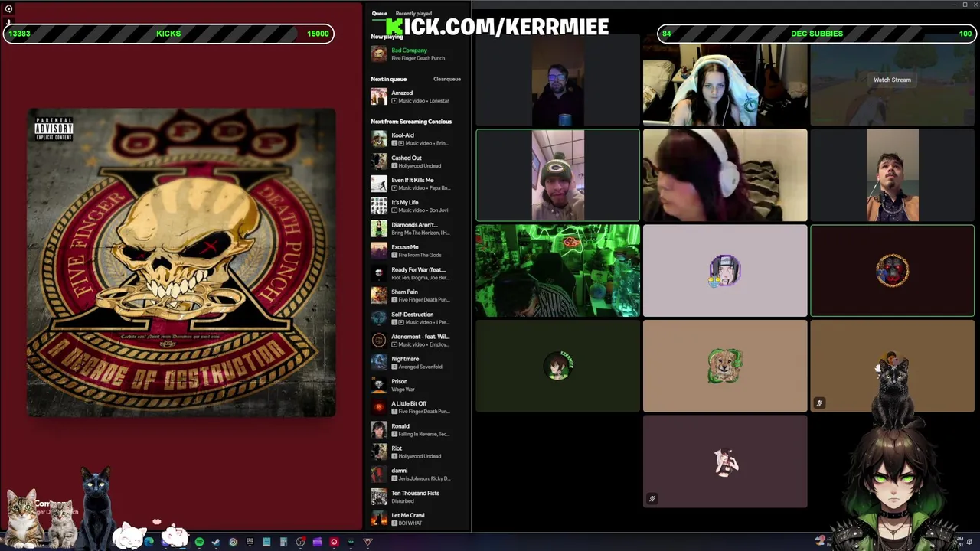Viewport: 980px width, 551px height.
Task: Open Microsoft Edge from the taskbar
Action: click(x=149, y=542)
